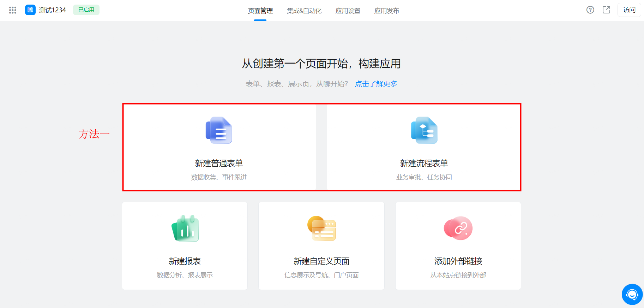Open the 点击了解更多 link
This screenshot has height=308, width=644.
376,84
